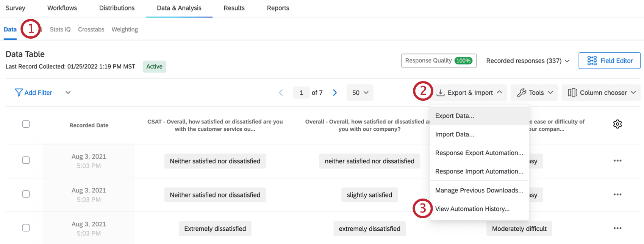644x244 pixels.
Task: Open the Field Editor
Action: click(x=610, y=61)
